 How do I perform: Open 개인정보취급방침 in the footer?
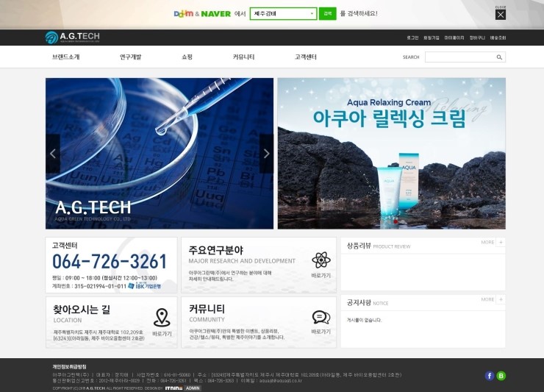point(69,367)
